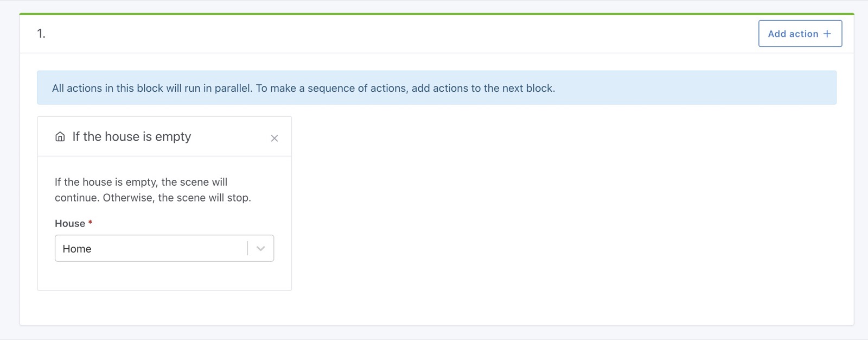Click the green top border of the block
The image size is (868, 340).
coord(434,14)
